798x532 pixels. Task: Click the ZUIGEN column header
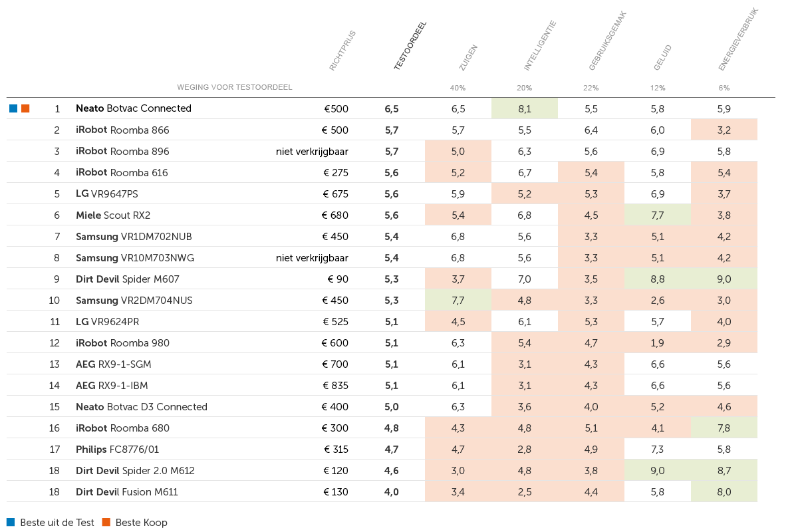click(468, 57)
